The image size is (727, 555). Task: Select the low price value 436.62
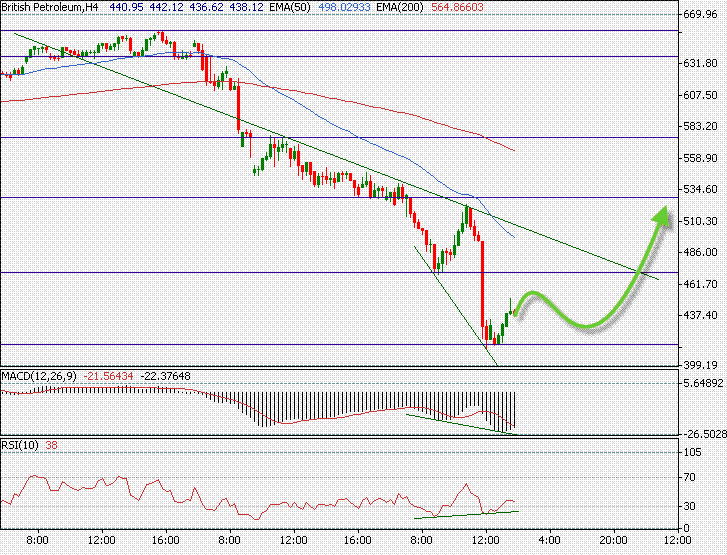[206, 7]
